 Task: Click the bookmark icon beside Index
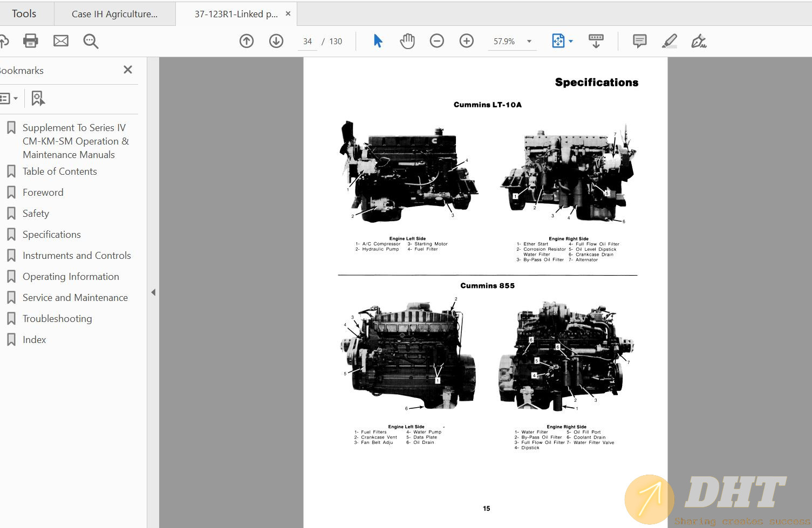[11, 340]
